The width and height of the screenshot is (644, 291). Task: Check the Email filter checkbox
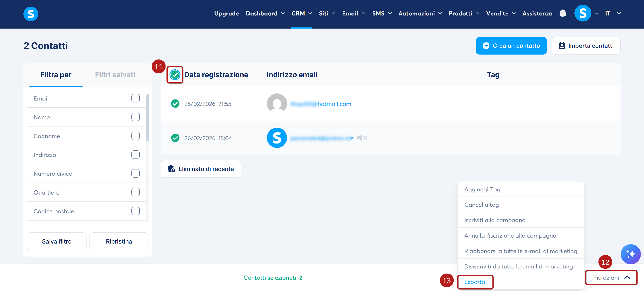coord(135,98)
